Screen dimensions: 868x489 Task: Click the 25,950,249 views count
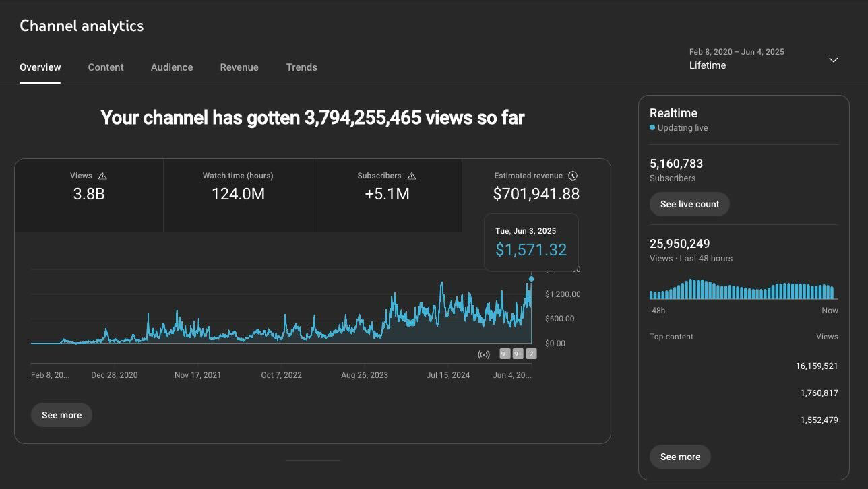click(679, 244)
